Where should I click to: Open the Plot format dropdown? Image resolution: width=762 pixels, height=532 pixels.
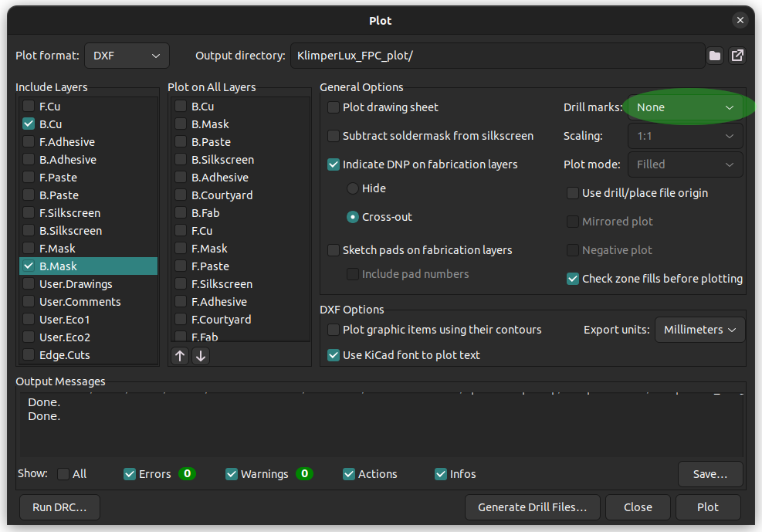tap(127, 56)
